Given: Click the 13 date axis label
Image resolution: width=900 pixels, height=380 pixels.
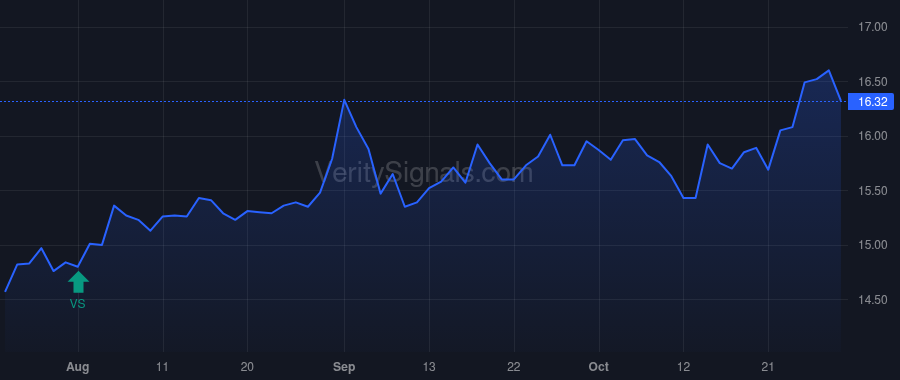Looking at the screenshot, I should 429,367.
